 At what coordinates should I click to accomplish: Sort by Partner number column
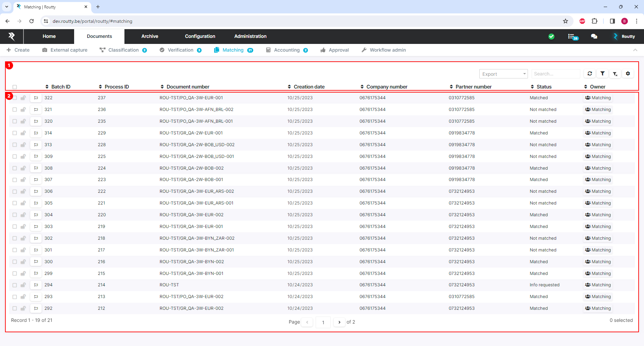pos(471,87)
